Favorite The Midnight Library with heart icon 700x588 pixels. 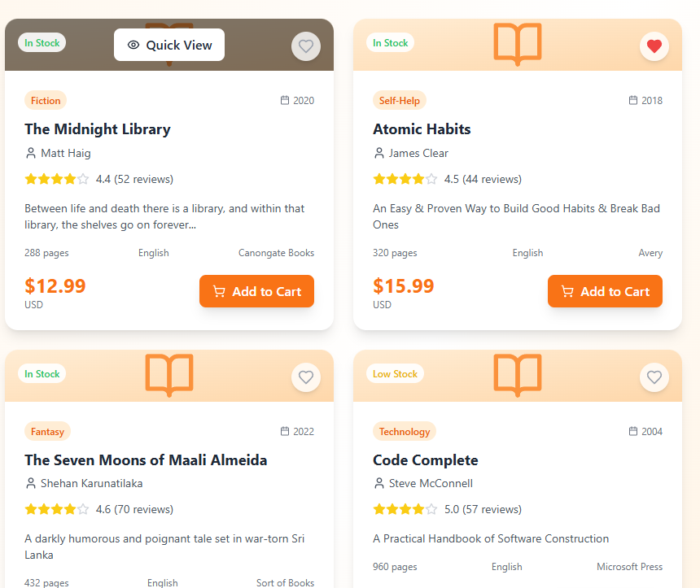(306, 46)
